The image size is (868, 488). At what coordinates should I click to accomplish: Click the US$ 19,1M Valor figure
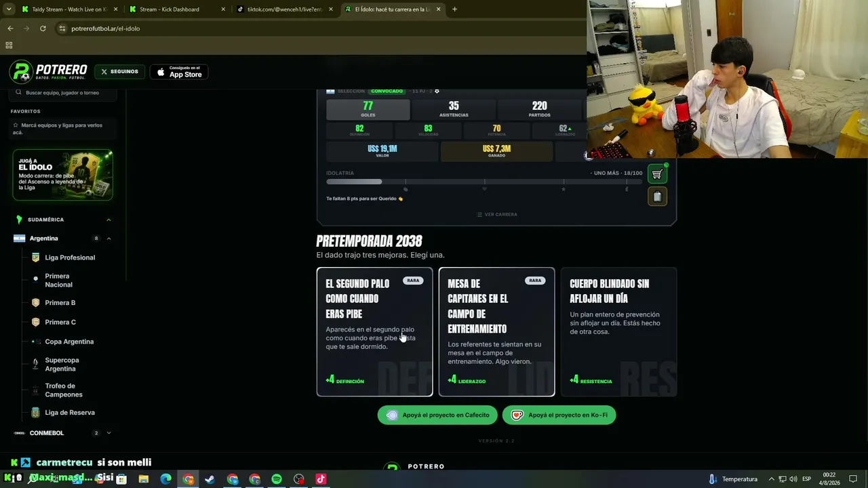[x=382, y=151]
